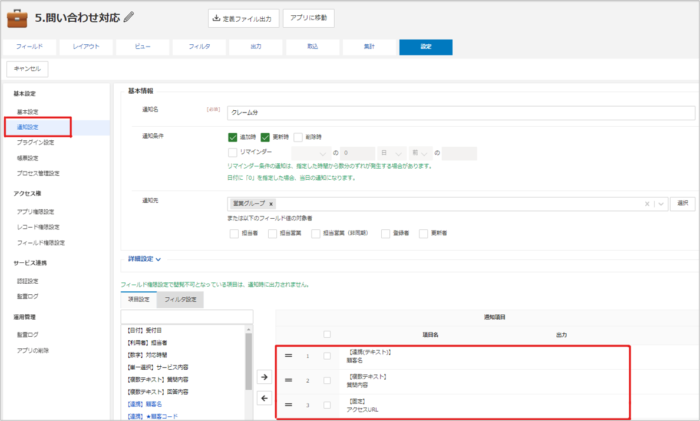Select 【利用者】担当者 in field list
Image resolution: width=700 pixels, height=421 pixels.
(x=147, y=343)
